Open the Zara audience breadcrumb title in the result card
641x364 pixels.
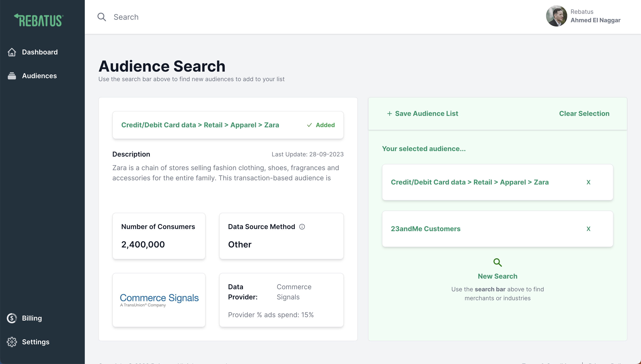(200, 125)
